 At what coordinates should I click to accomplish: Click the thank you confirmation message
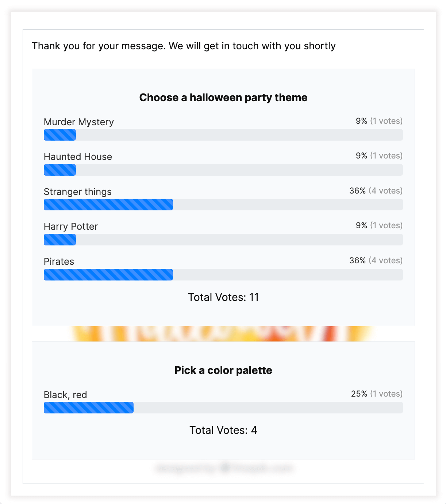184,46
